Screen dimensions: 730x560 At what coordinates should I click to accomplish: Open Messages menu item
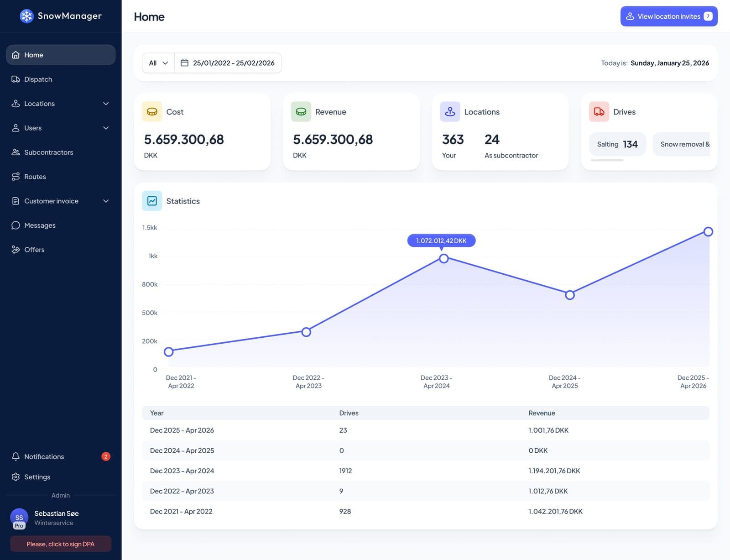tap(61, 225)
